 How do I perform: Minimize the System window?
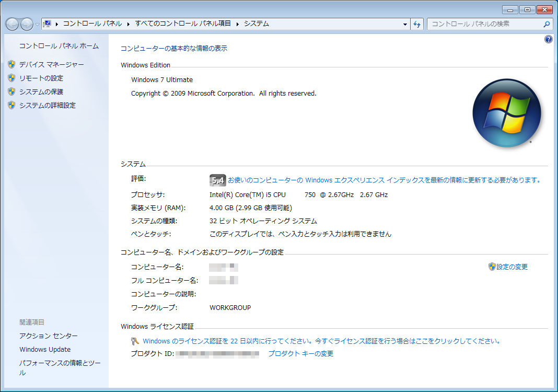click(x=510, y=9)
